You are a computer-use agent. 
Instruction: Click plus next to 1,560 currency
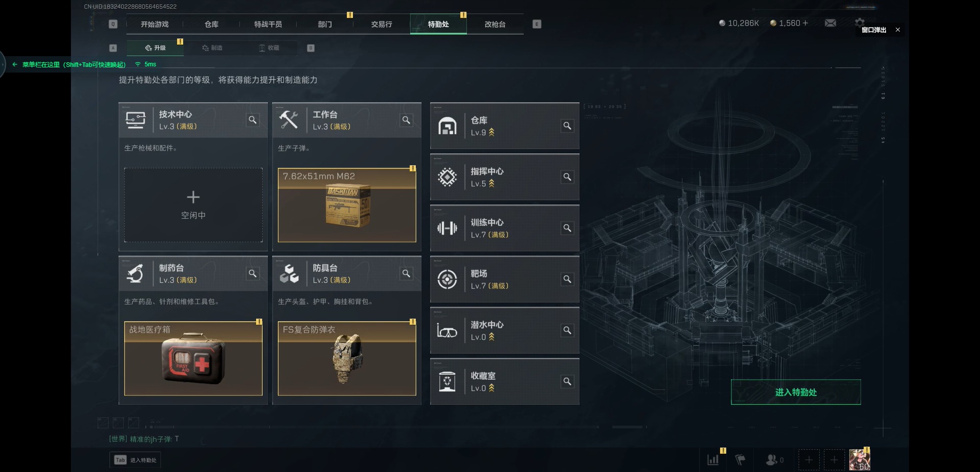(x=805, y=23)
